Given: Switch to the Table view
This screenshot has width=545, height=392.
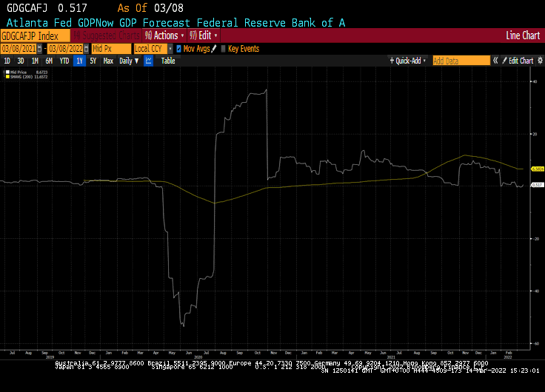Looking at the screenshot, I should point(168,61).
